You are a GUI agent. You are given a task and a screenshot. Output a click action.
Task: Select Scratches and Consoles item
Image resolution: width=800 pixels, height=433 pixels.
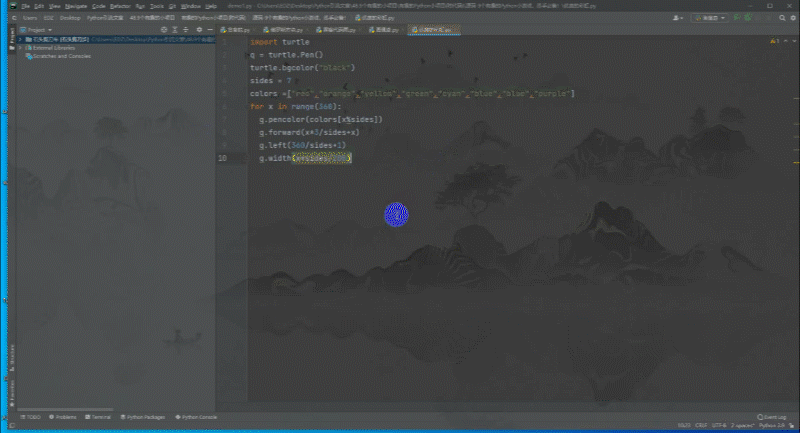(x=58, y=56)
